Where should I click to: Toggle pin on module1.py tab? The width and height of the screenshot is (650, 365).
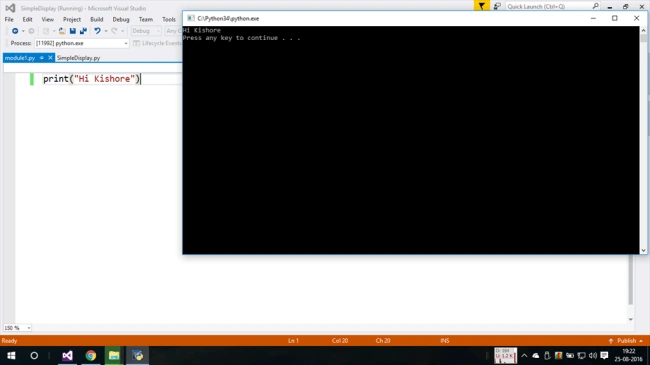[41, 58]
